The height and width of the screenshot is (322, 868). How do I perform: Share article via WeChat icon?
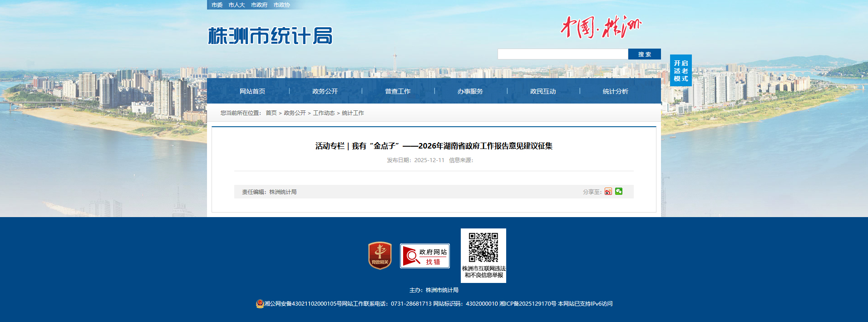(x=619, y=191)
